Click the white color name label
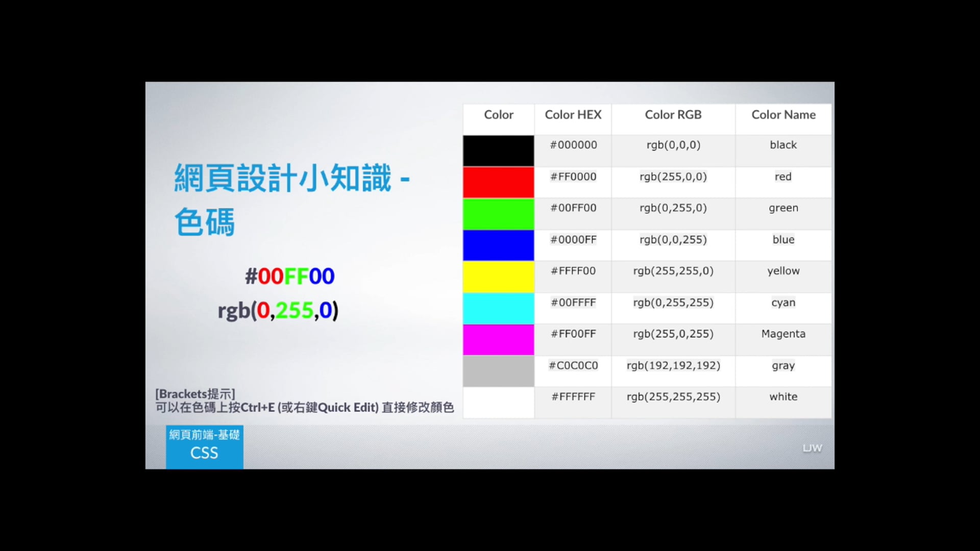980x551 pixels. tap(783, 396)
